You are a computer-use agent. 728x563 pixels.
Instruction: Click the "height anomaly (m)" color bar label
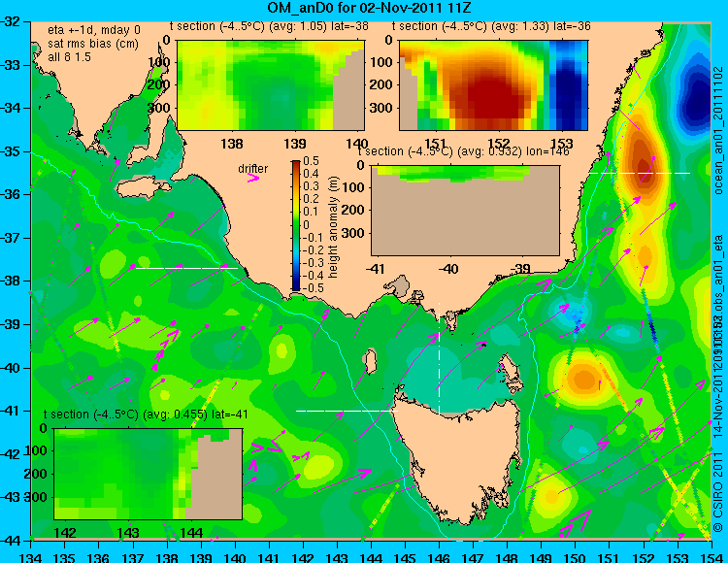[x=333, y=227]
